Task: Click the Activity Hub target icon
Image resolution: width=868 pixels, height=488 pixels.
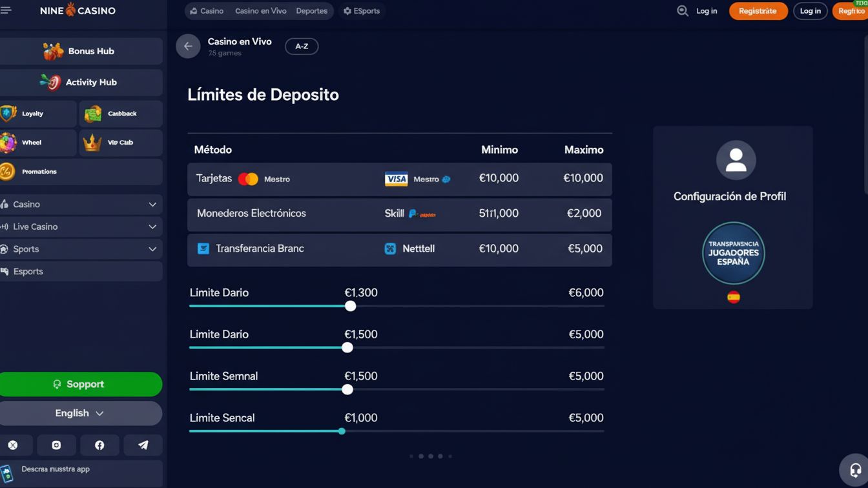Action: tap(50, 82)
